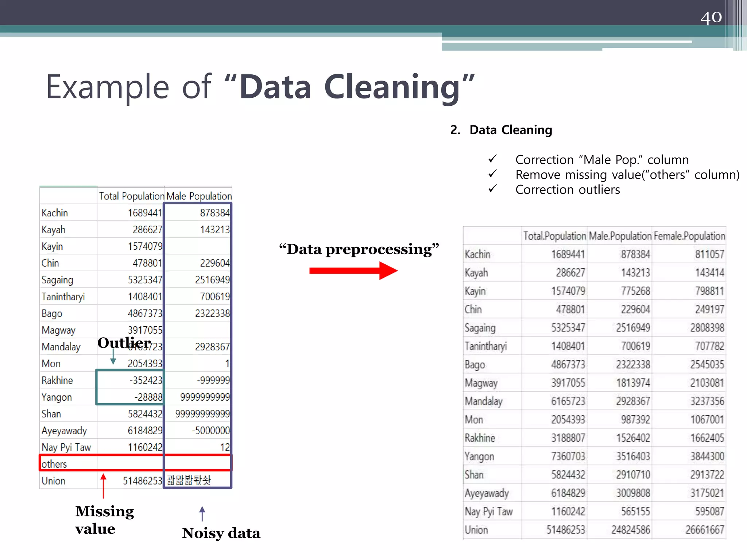Click the noisy cell 99999999999 in Shan row
The height and width of the screenshot is (560, 747).
(x=202, y=414)
